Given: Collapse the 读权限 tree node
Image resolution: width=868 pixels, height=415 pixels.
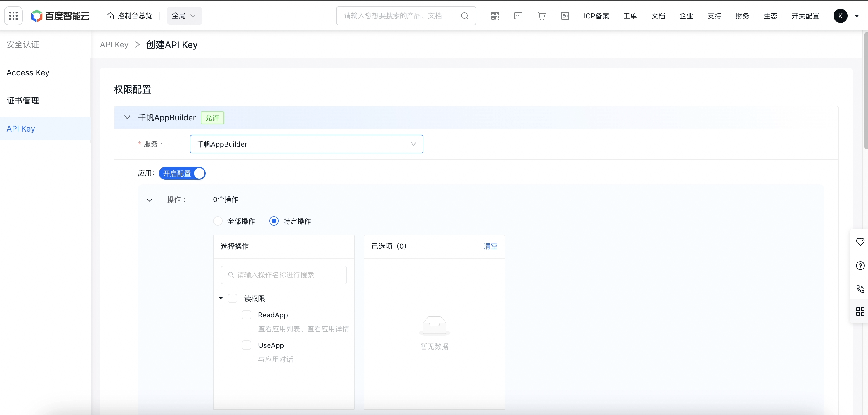Looking at the screenshot, I should coord(221,298).
